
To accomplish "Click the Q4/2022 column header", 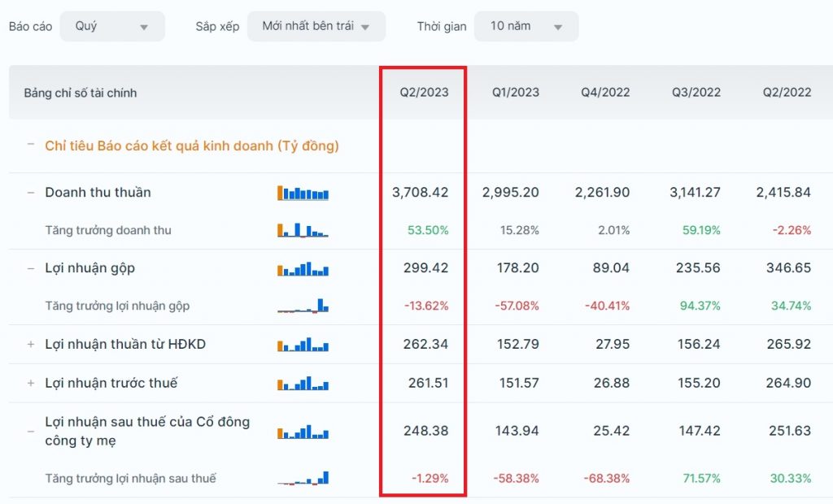I will tap(605, 93).
